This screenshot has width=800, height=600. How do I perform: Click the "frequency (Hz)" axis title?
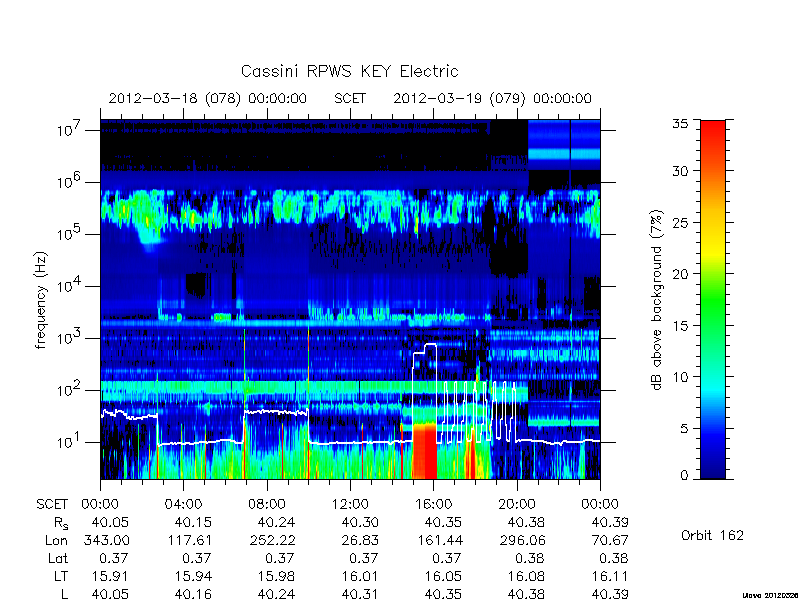41,301
